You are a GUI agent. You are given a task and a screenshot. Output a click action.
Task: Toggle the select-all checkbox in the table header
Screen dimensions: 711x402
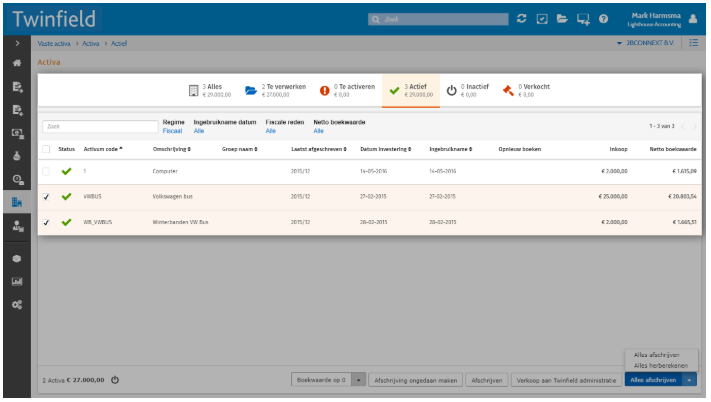(x=47, y=149)
